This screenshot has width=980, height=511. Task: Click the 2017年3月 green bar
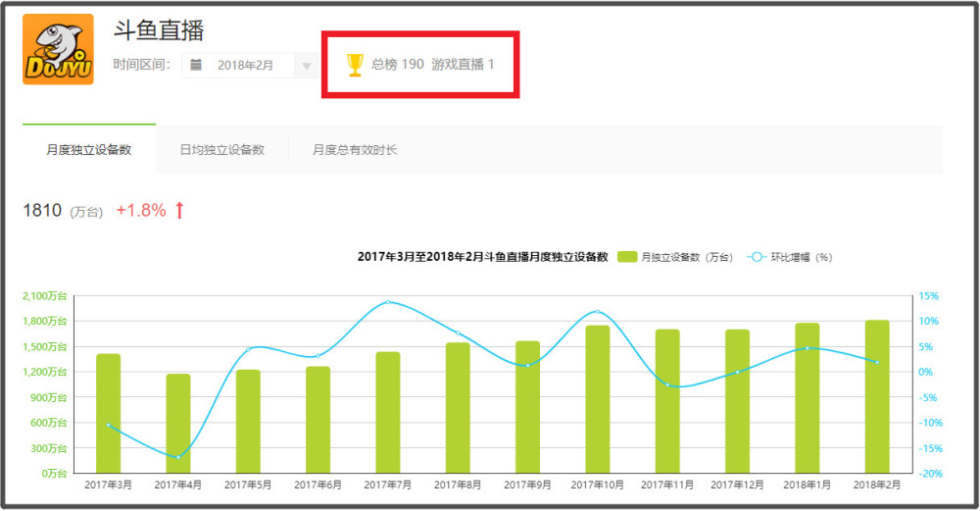coord(108,414)
